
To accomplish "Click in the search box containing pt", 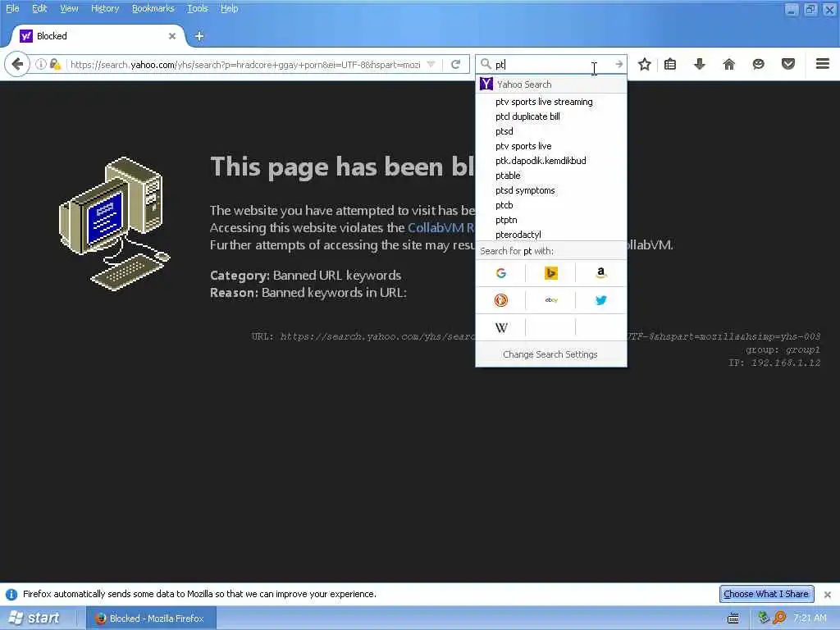I will [552, 64].
